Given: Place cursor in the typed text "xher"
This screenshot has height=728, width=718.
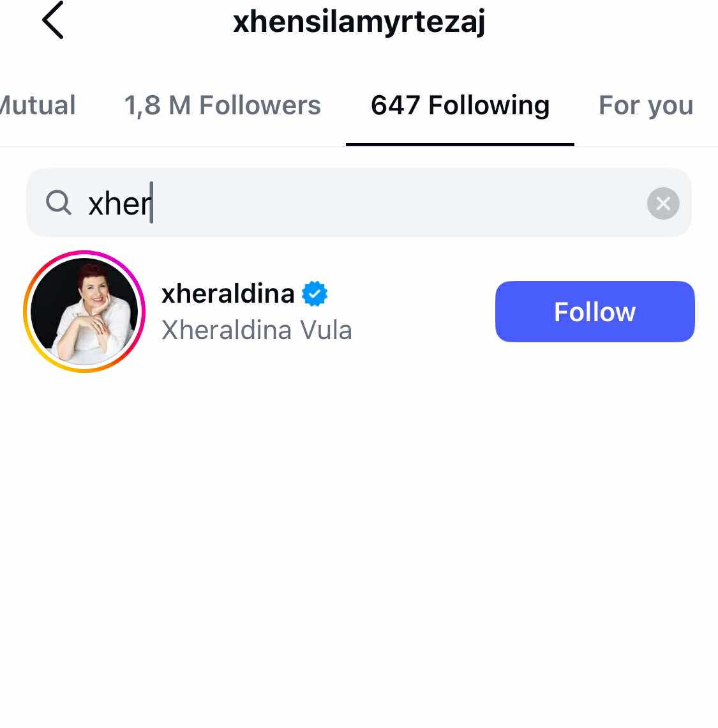Looking at the screenshot, I should point(120,203).
